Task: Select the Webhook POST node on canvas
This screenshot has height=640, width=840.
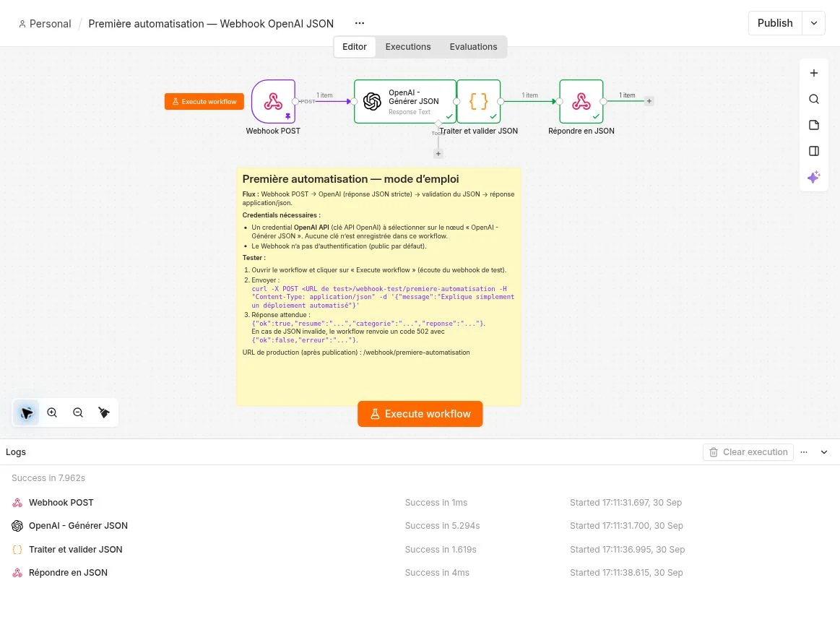Action: (273, 101)
